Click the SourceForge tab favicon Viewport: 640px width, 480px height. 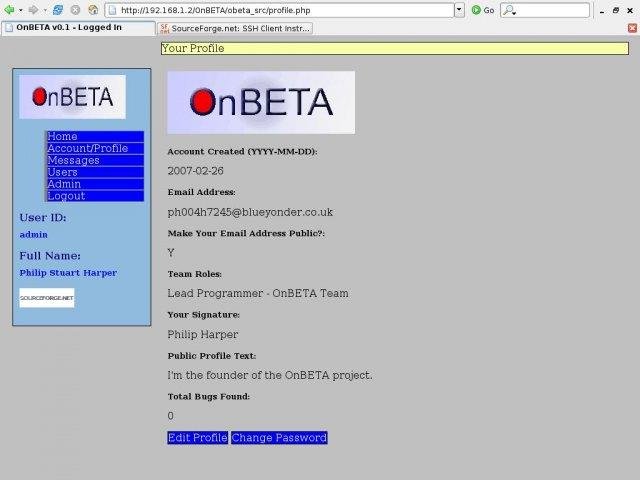[x=164, y=28]
